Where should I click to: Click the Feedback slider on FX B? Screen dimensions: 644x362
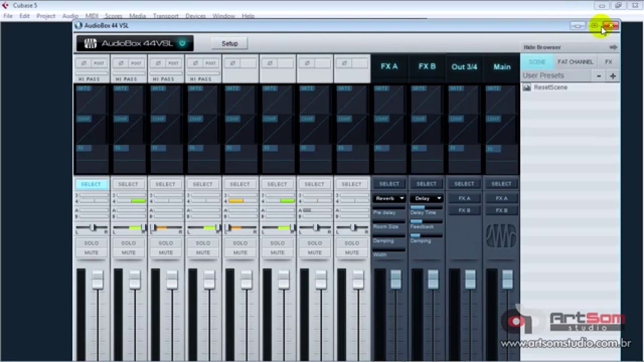tap(426, 221)
